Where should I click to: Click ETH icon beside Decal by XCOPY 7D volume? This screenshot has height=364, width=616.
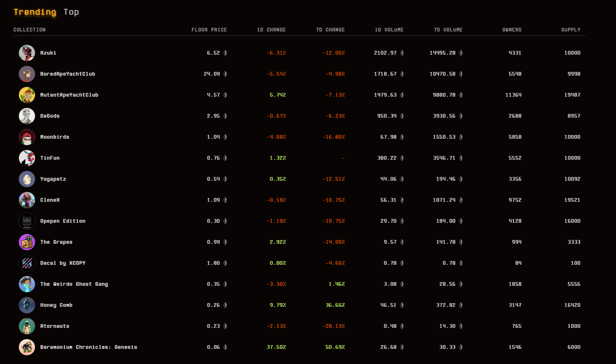[461, 263]
